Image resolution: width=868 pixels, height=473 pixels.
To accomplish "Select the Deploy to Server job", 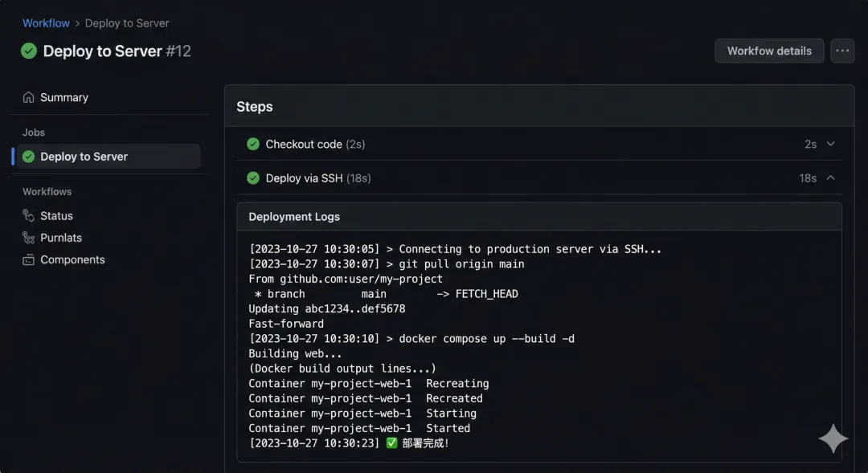I will point(84,157).
